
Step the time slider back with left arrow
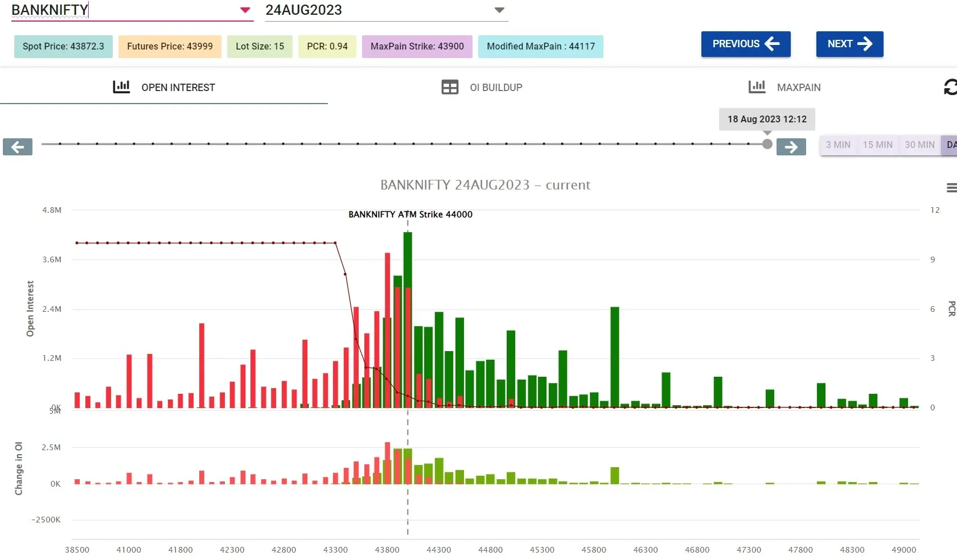click(18, 147)
